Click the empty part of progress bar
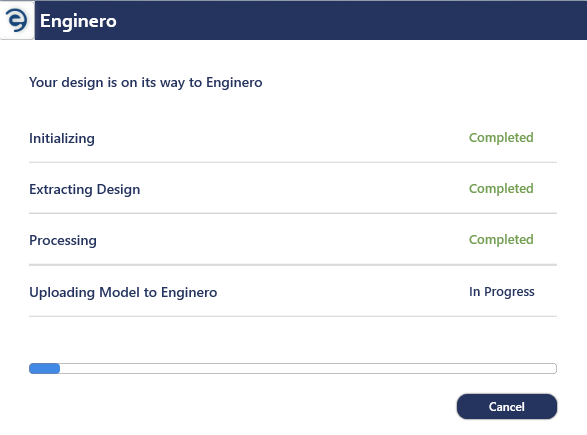 (x=308, y=368)
